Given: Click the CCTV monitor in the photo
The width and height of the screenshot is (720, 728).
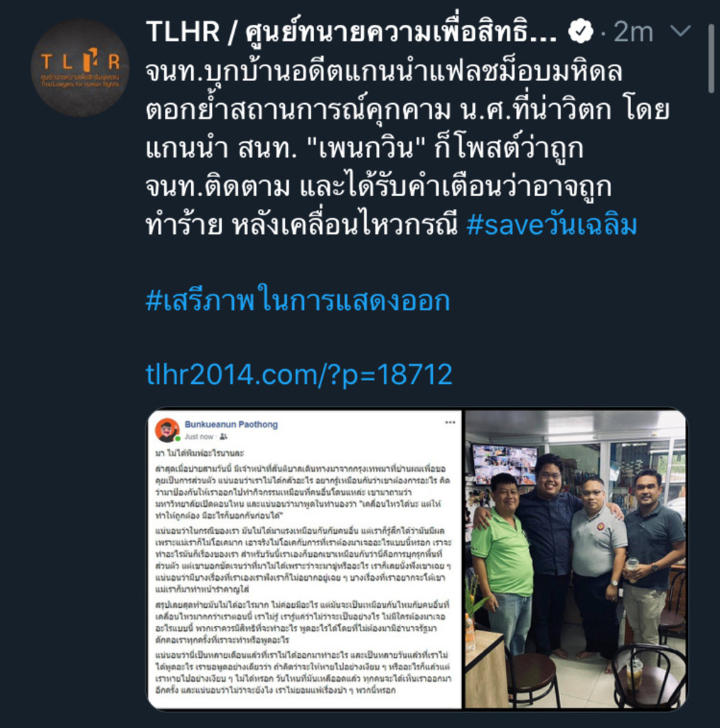Looking at the screenshot, I should [504, 464].
